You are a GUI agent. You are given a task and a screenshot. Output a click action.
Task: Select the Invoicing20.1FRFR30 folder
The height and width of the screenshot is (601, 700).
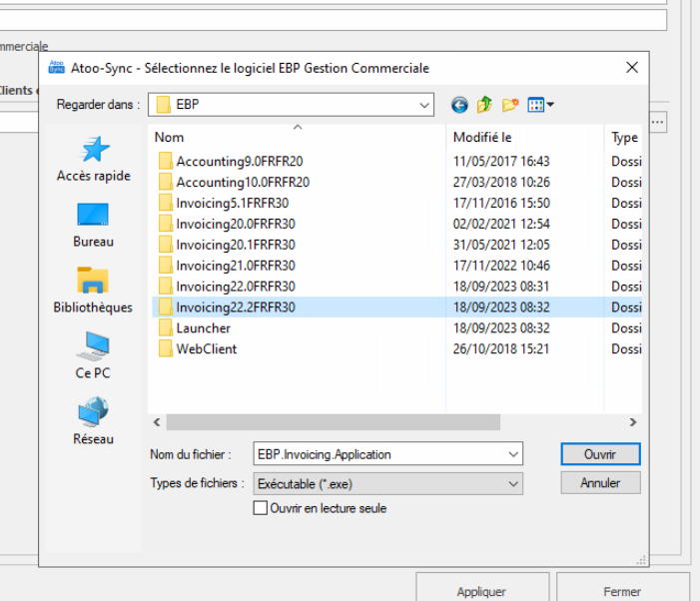227,245
